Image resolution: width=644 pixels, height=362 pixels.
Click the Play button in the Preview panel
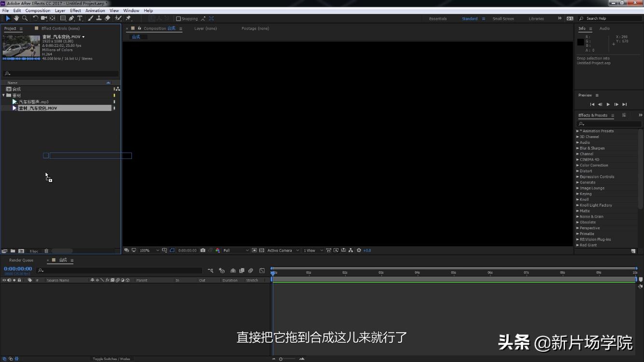click(x=608, y=104)
